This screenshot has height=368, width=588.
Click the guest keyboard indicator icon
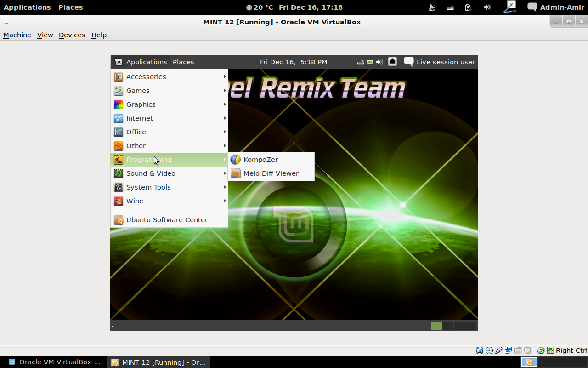pyautogui.click(x=361, y=62)
